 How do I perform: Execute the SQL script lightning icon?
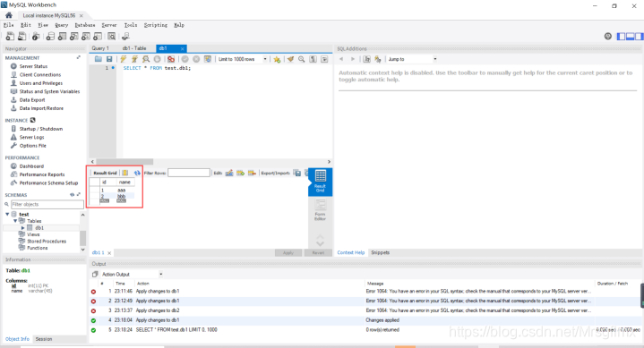[x=124, y=59]
